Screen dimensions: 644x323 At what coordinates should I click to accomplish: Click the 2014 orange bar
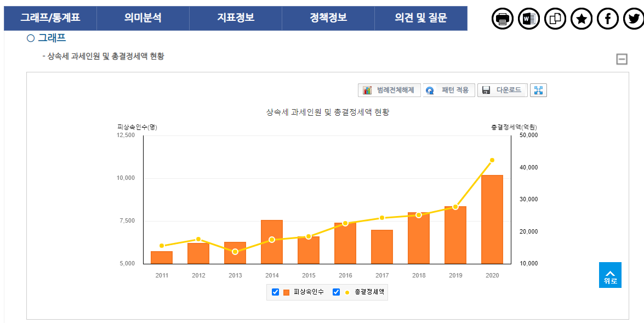[272, 242]
